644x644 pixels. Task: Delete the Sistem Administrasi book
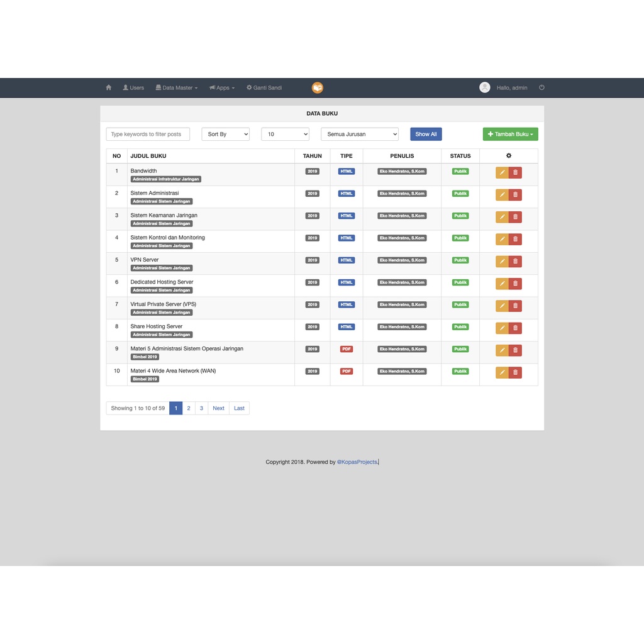tap(515, 195)
